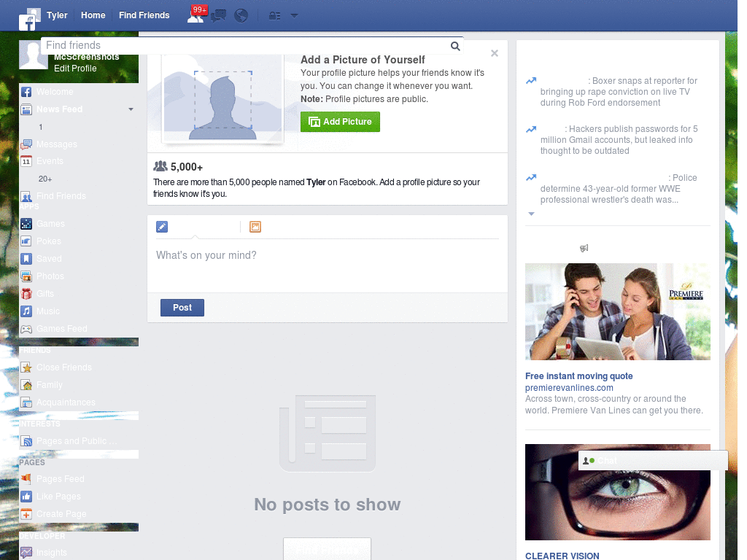Open Find Friends in top bar

pos(144,15)
